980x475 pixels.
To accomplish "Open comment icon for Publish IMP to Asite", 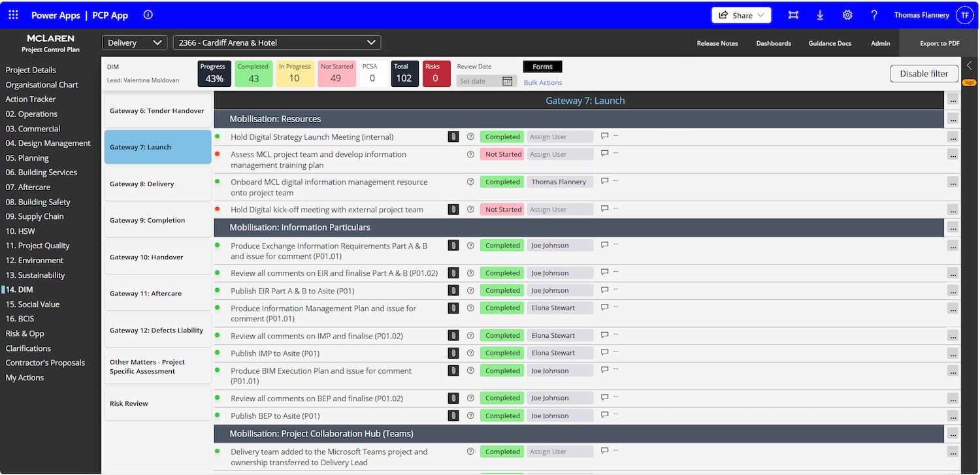I will pyautogui.click(x=604, y=352).
